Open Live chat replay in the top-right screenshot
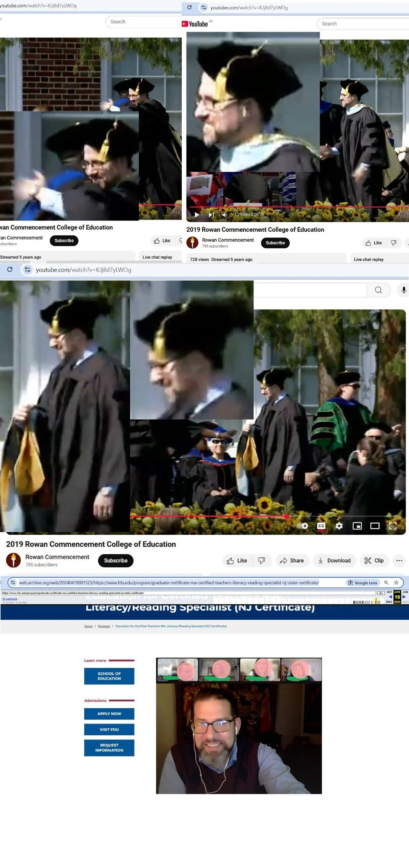The width and height of the screenshot is (409, 868). pos(369,259)
